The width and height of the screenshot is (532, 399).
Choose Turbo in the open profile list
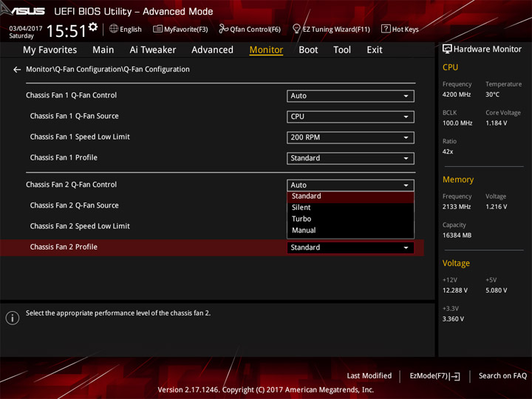click(350, 219)
